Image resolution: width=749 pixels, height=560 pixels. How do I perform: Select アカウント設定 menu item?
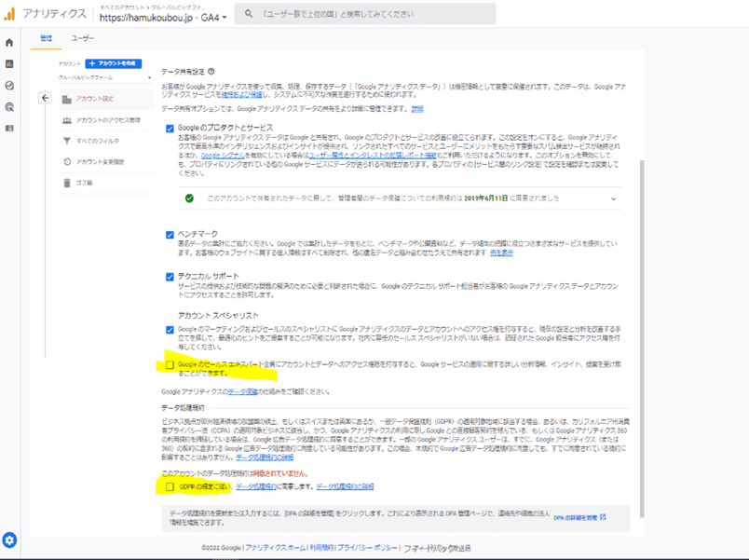(x=106, y=99)
